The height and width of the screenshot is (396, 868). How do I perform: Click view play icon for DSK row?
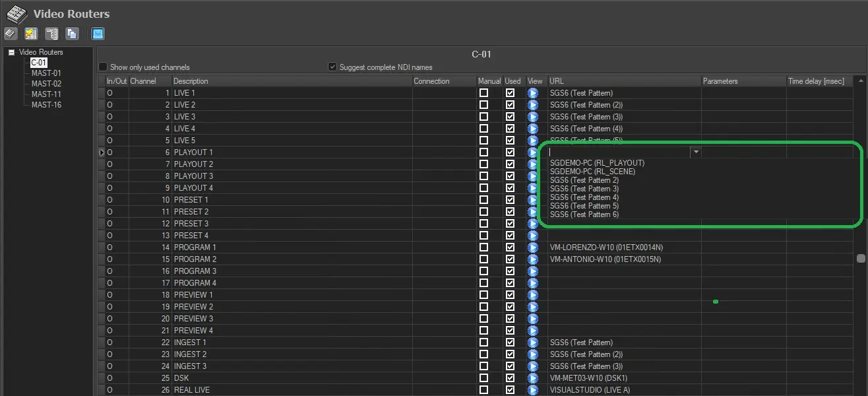pyautogui.click(x=533, y=378)
